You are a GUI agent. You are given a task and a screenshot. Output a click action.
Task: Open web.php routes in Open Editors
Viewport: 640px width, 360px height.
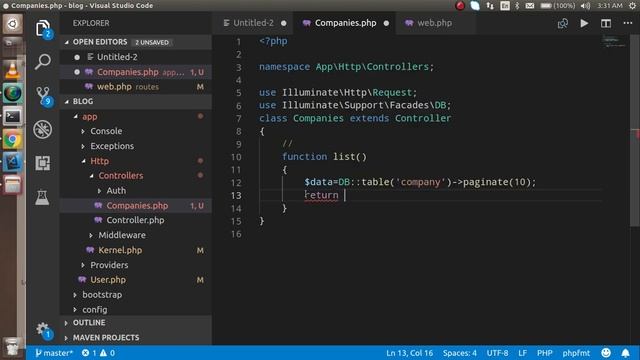coord(136,87)
